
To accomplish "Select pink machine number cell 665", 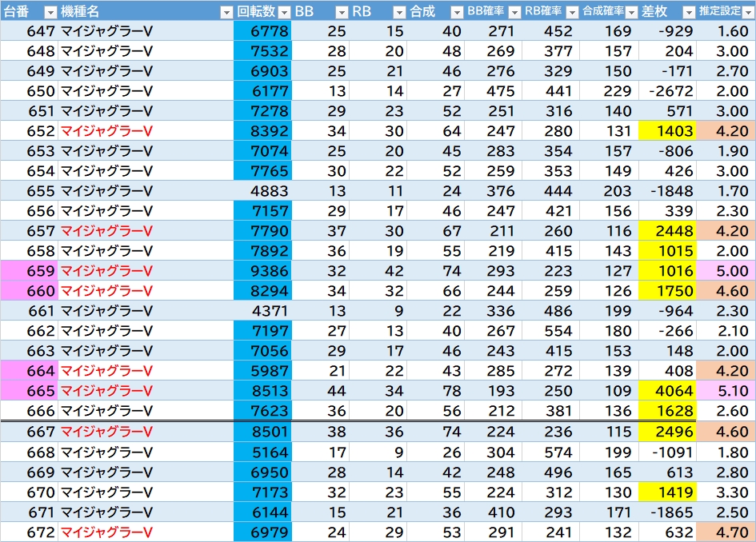I will 30,391.
